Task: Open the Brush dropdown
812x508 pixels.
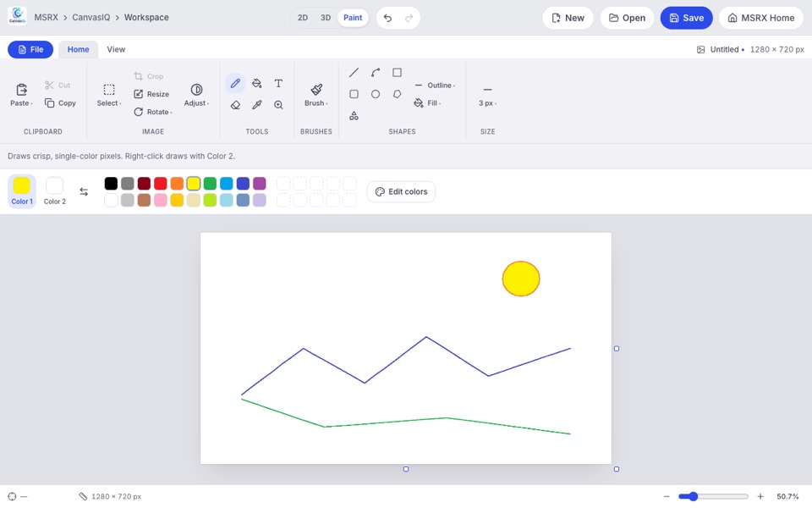Action: (x=315, y=95)
